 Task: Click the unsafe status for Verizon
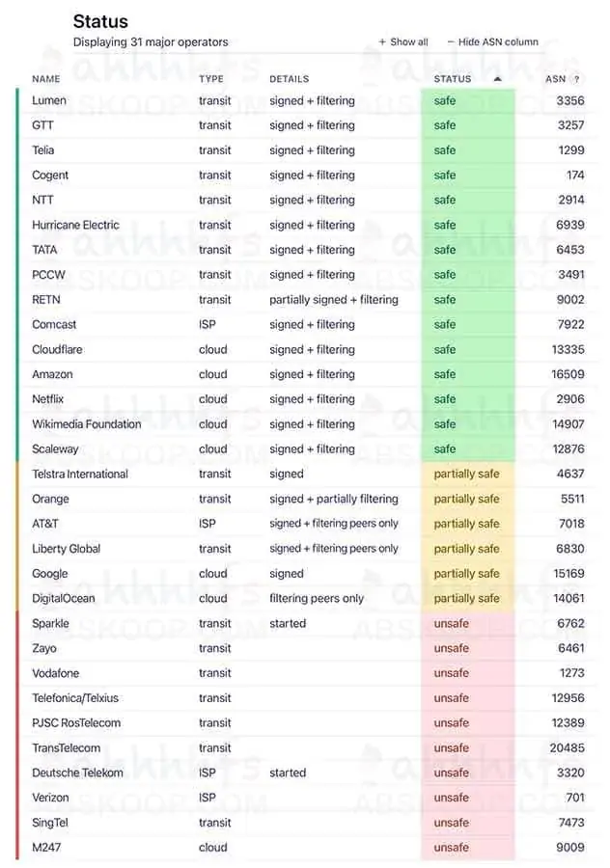tap(451, 798)
